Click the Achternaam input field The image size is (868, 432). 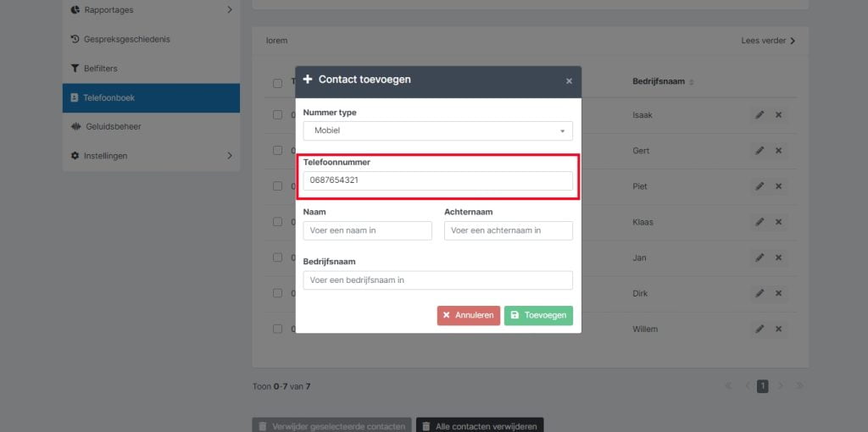pos(509,230)
